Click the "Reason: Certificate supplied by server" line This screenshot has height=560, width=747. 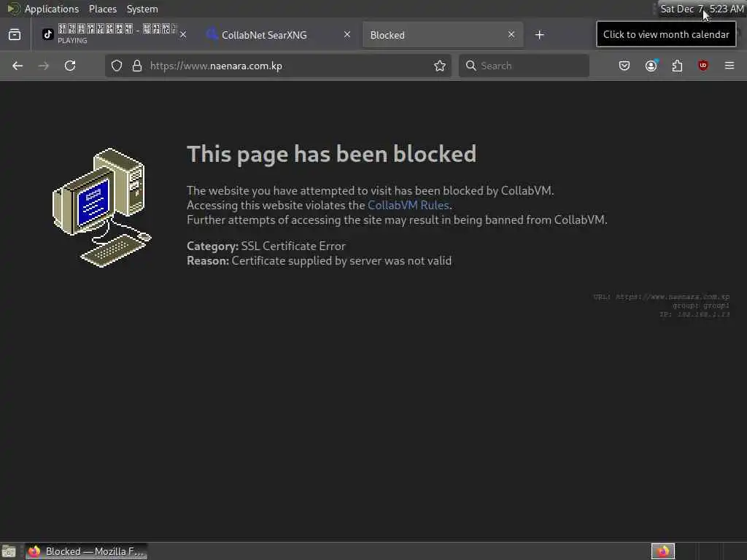click(x=320, y=261)
